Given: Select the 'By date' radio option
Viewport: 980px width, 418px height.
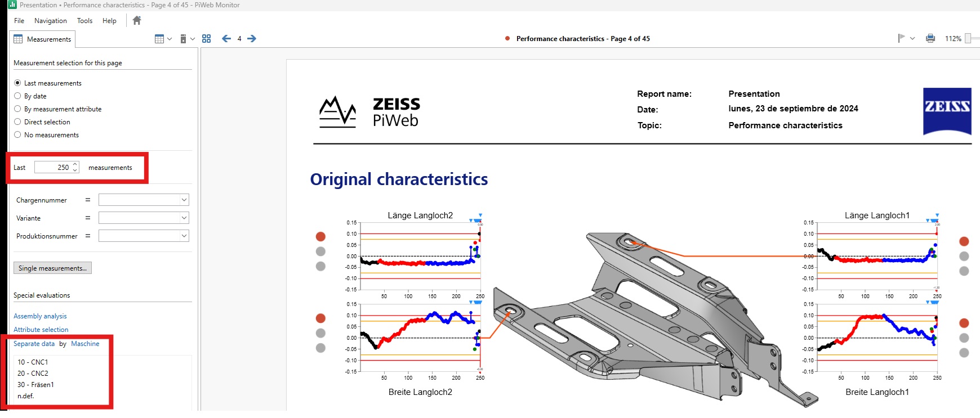Looking at the screenshot, I should 17,96.
